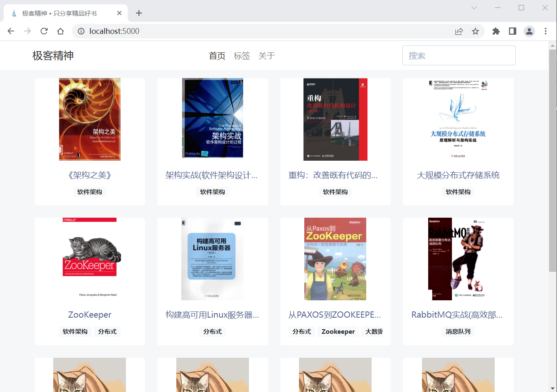
Task: Select 软件架构 tag under ZooKeeper
Action: click(75, 331)
